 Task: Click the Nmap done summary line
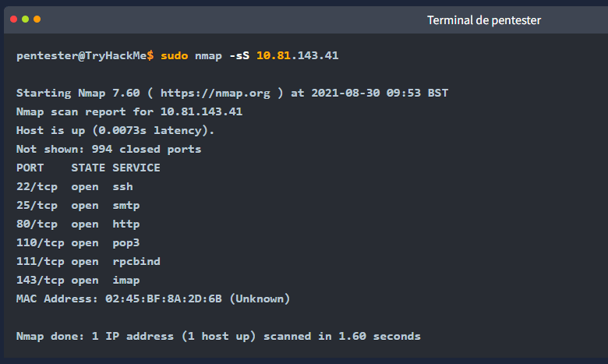(x=218, y=336)
